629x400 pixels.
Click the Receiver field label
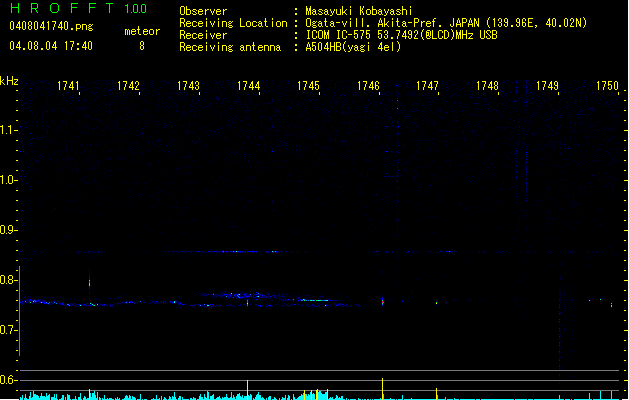pyautogui.click(x=203, y=35)
